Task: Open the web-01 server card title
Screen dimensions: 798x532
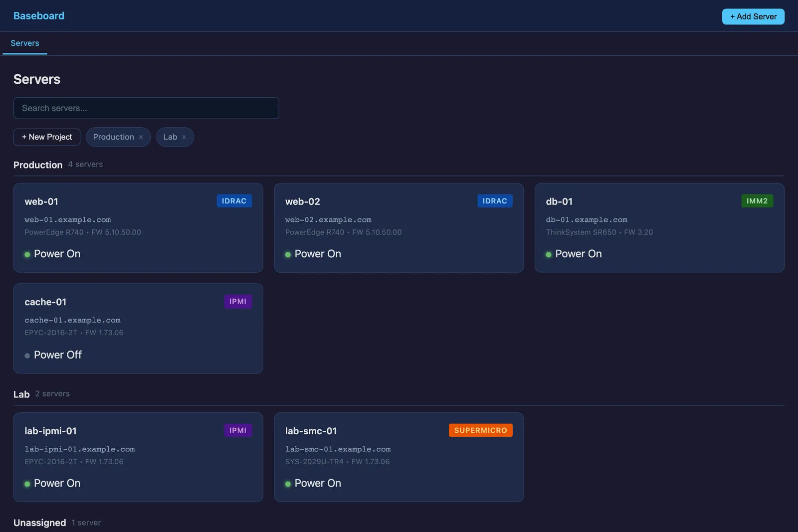Action: point(41,201)
